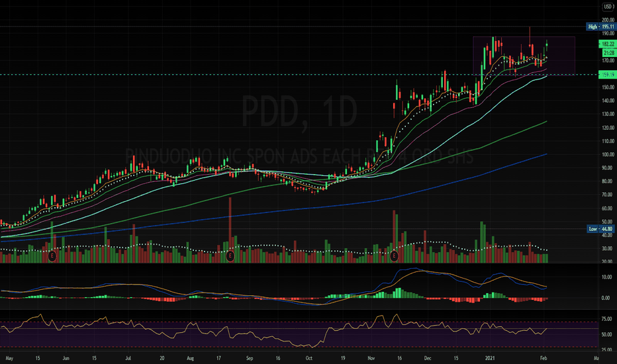Click the 75.00 RSI scale label
This screenshot has height=364, width=617.
pyautogui.click(x=606, y=319)
